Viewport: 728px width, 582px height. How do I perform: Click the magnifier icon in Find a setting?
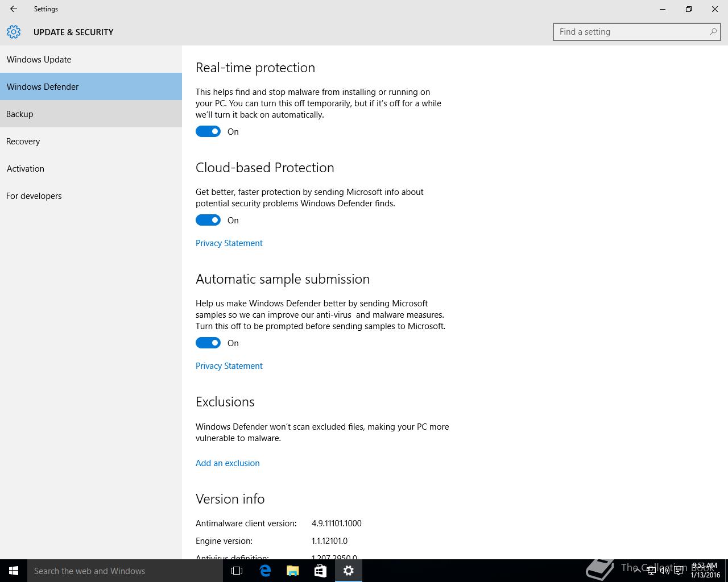coord(713,32)
